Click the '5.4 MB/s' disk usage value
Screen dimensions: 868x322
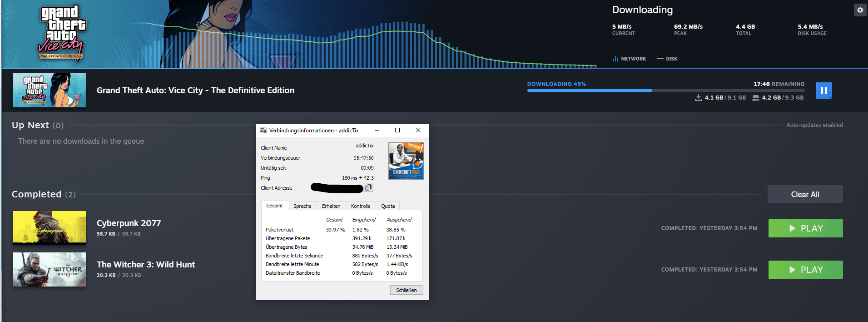coord(810,27)
